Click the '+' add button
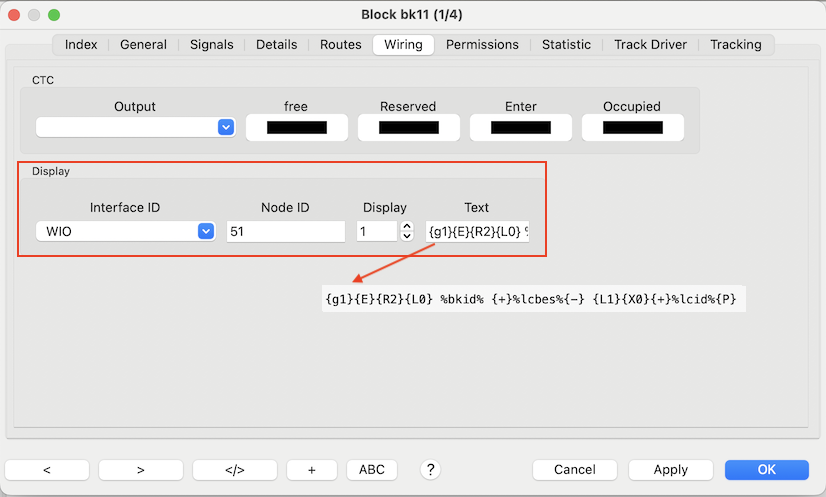Image resolution: width=826 pixels, height=497 pixels. click(x=312, y=470)
